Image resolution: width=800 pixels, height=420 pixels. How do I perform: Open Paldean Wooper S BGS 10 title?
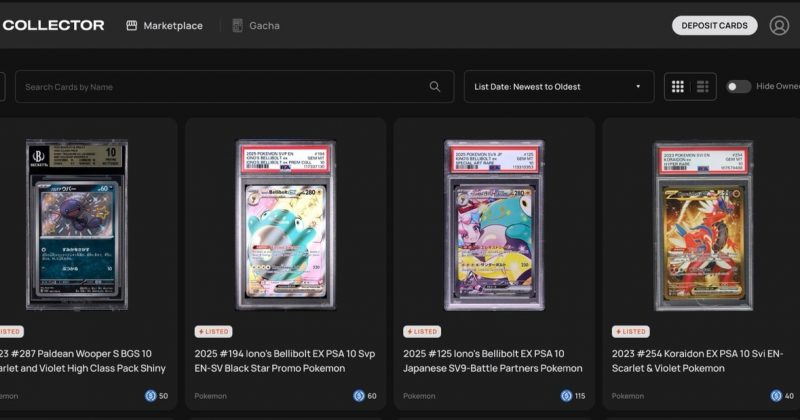pyautogui.click(x=83, y=361)
